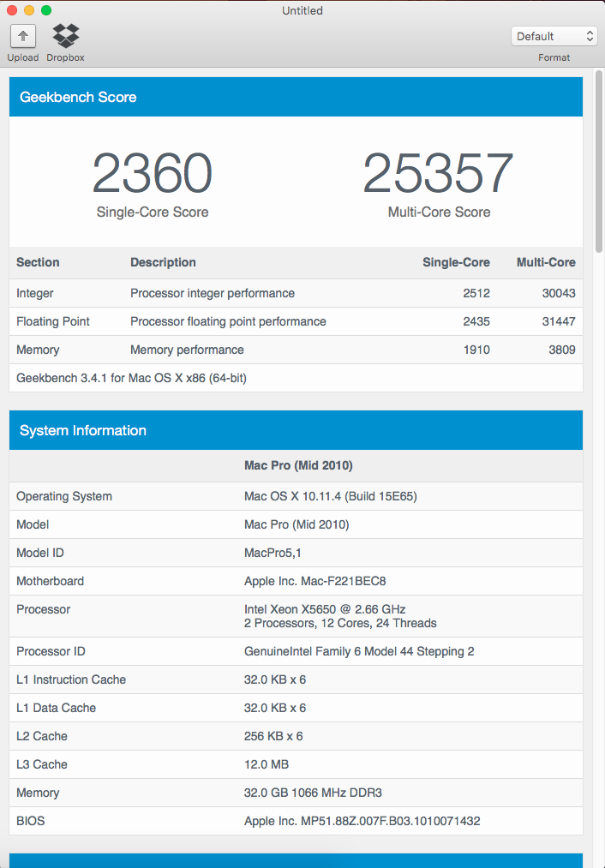
Task: Open the Default format dropdown
Action: coord(554,37)
